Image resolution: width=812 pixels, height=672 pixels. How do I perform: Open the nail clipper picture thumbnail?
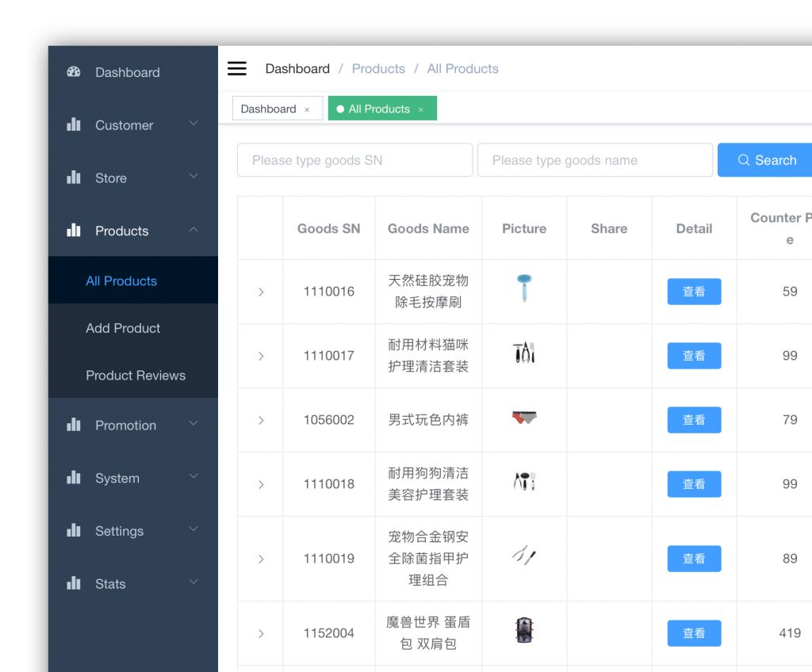524,555
